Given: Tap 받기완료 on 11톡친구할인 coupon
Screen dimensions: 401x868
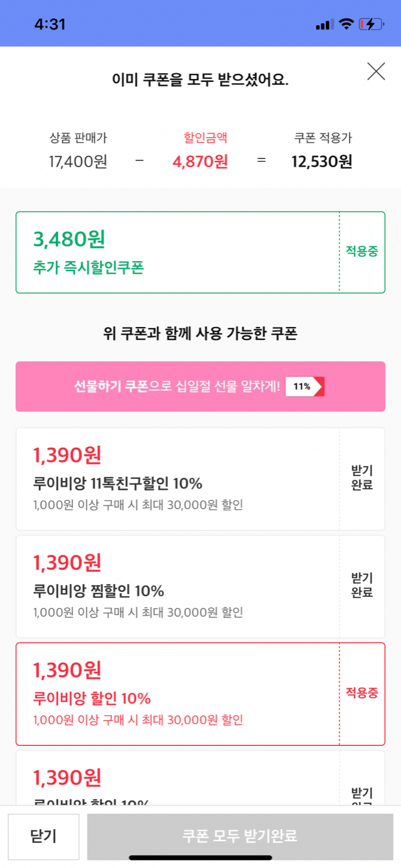Looking at the screenshot, I should point(362,478).
